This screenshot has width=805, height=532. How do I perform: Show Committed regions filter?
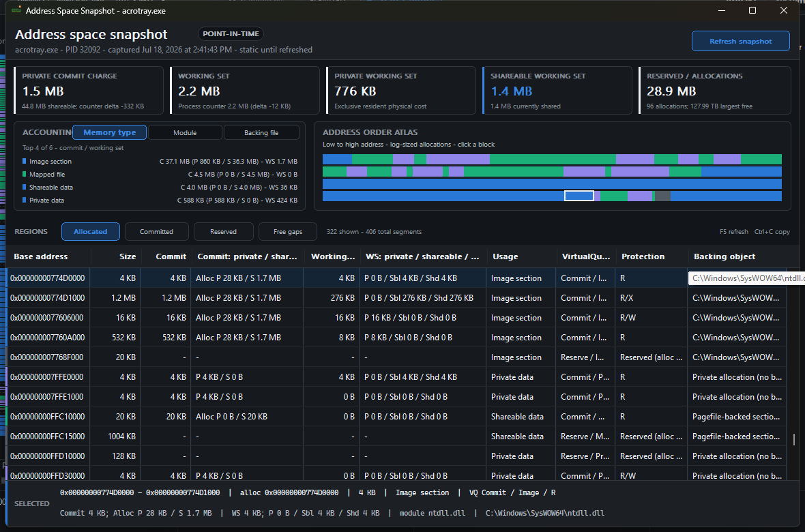tap(157, 232)
